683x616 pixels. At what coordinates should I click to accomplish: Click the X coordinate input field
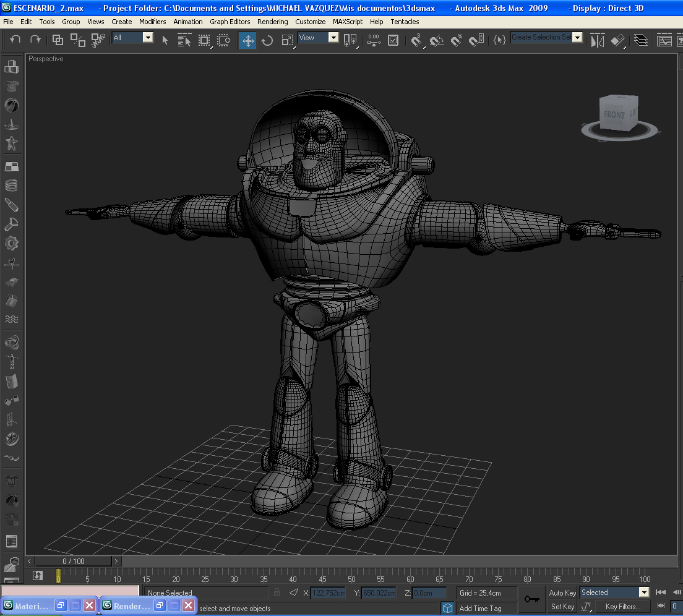[328, 593]
